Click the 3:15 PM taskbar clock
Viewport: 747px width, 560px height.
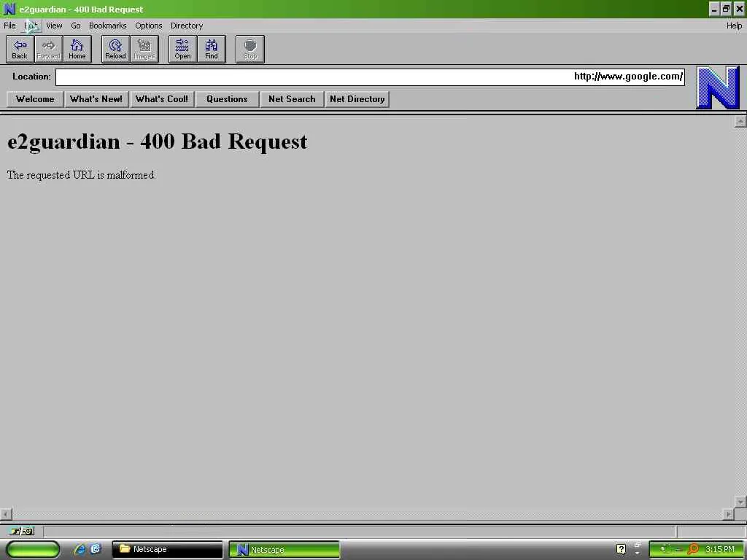pos(720,549)
